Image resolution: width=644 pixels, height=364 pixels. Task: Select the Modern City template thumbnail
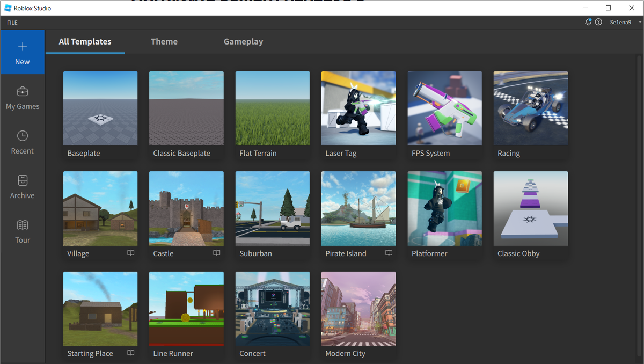click(x=358, y=309)
